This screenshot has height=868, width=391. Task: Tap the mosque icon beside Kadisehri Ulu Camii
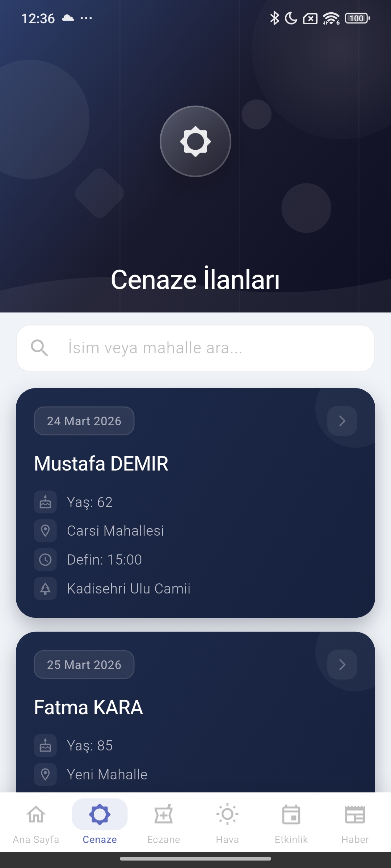click(45, 588)
